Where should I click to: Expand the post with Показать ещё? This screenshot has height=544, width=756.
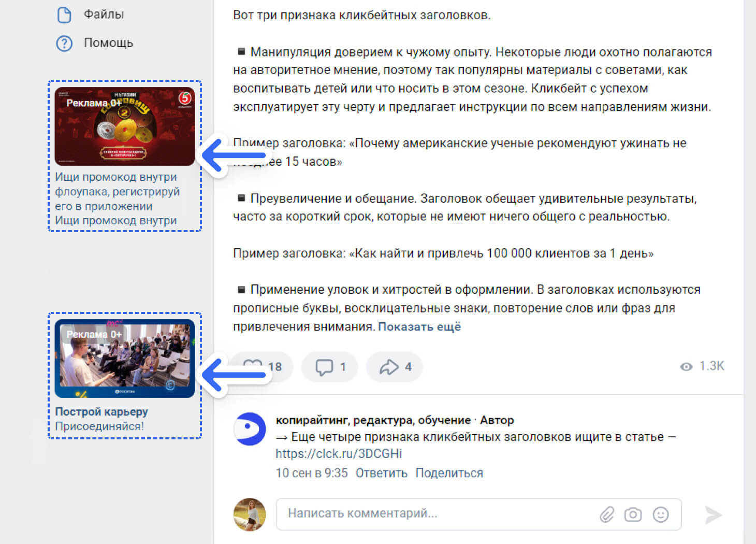point(419,327)
